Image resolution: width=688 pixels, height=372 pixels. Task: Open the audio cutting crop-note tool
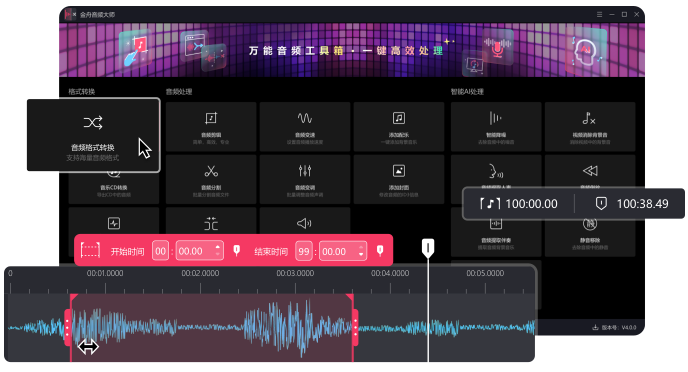pos(211,127)
